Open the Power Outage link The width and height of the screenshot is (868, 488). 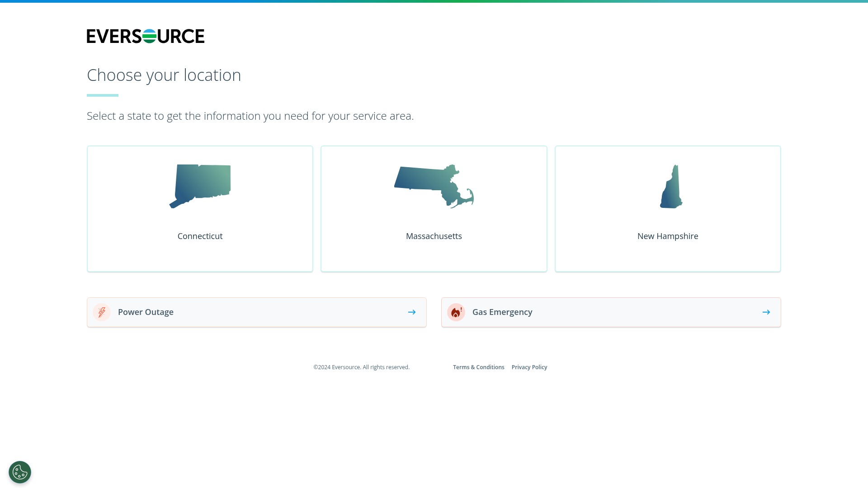257,312
